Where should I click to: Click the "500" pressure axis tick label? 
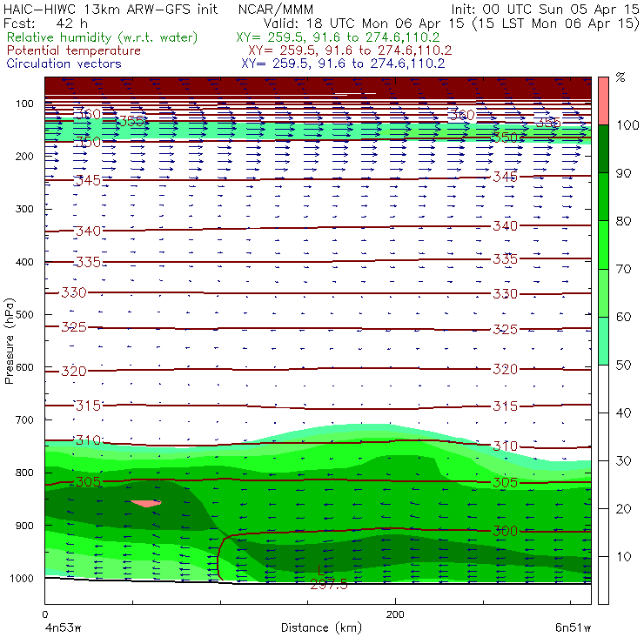[x=24, y=315]
